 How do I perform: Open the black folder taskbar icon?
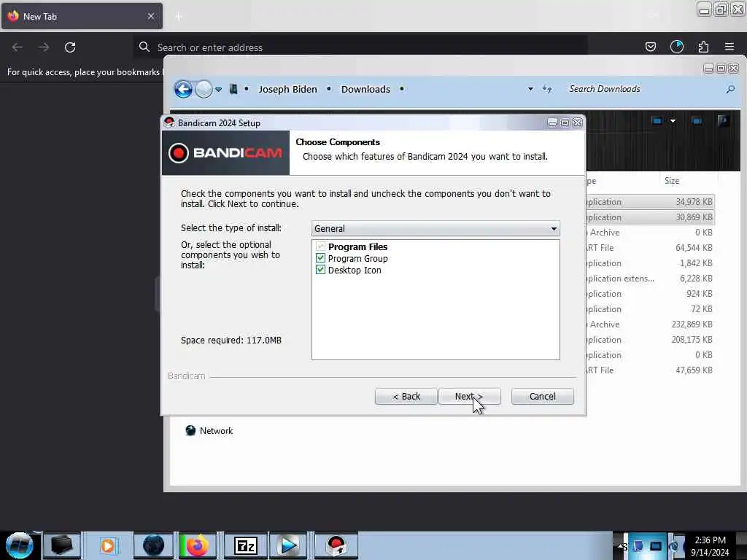coord(62,545)
